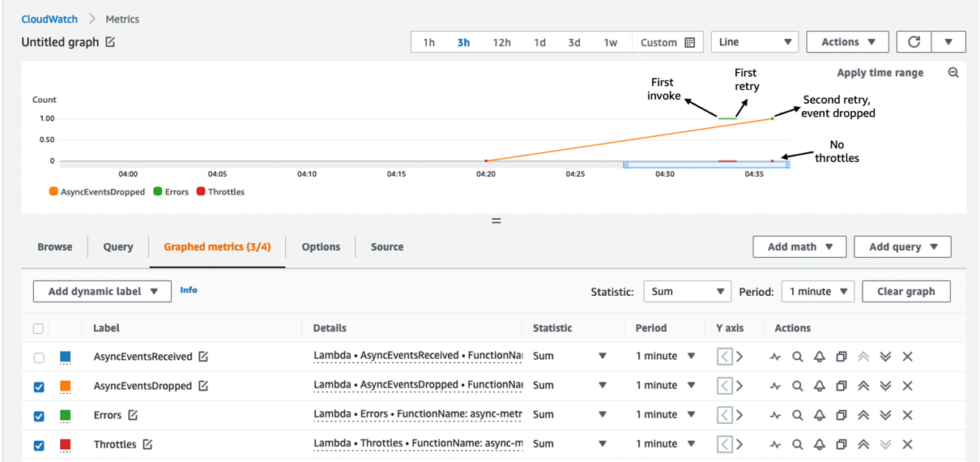Open the Source tab
The width and height of the screenshot is (980, 462).
pyautogui.click(x=387, y=247)
